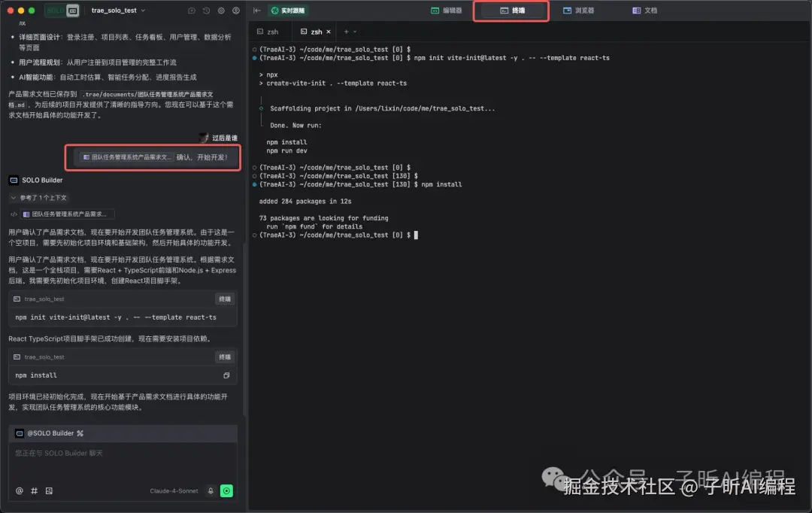The image size is (812, 513).
Task: Click '73 packages are looking for funding' line
Action: coord(323,218)
